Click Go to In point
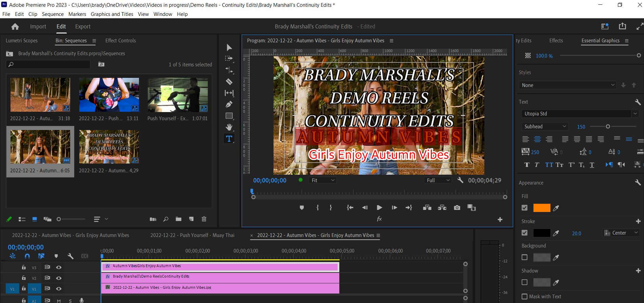Viewport: 644px width, 303px height. tap(350, 208)
